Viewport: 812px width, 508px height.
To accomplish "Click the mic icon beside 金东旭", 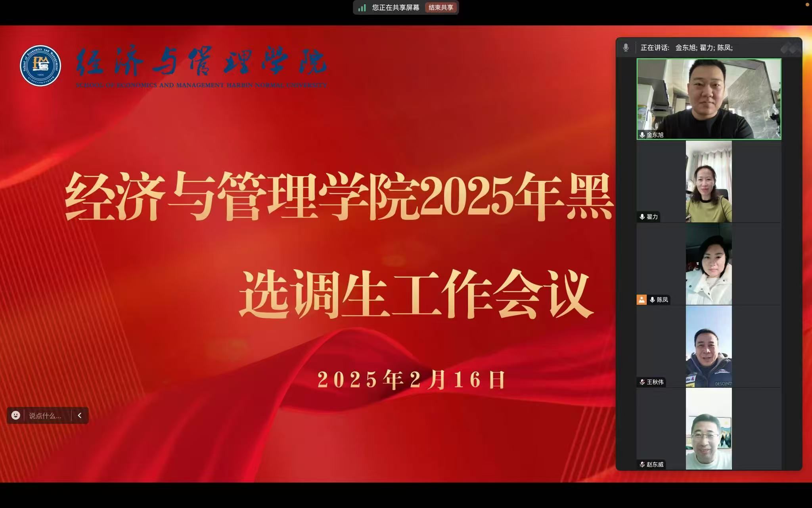I will pos(642,135).
